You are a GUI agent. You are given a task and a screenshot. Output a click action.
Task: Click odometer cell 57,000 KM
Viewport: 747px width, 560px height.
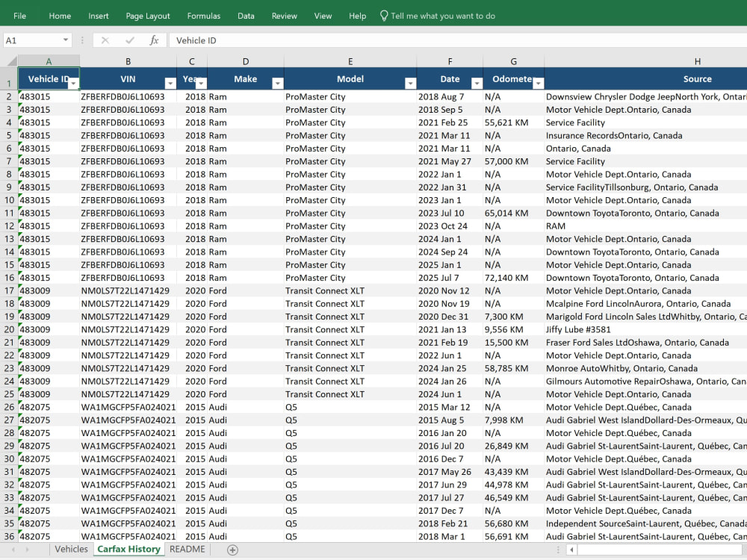coord(514,161)
